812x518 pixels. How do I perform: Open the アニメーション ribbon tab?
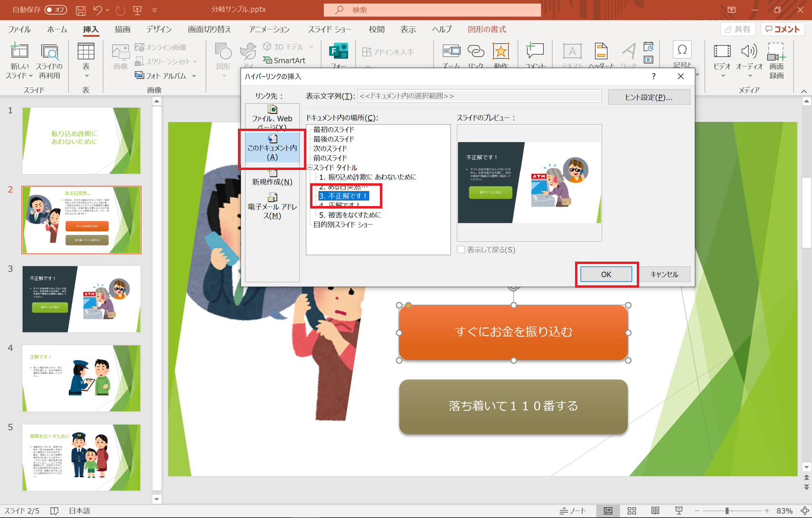click(x=269, y=29)
